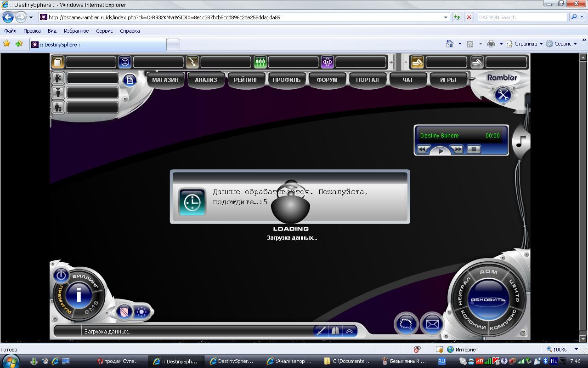This screenshot has height=368, width=588.
Task: Open the Страница dropdown in IE toolbar
Action: (x=525, y=44)
